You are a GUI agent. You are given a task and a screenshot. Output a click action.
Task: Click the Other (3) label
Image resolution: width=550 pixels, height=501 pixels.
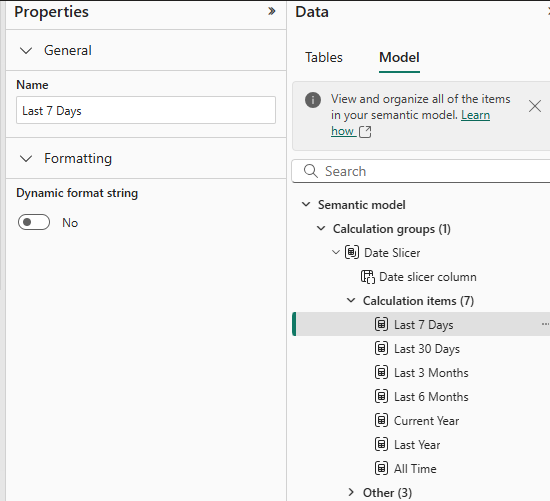click(387, 493)
